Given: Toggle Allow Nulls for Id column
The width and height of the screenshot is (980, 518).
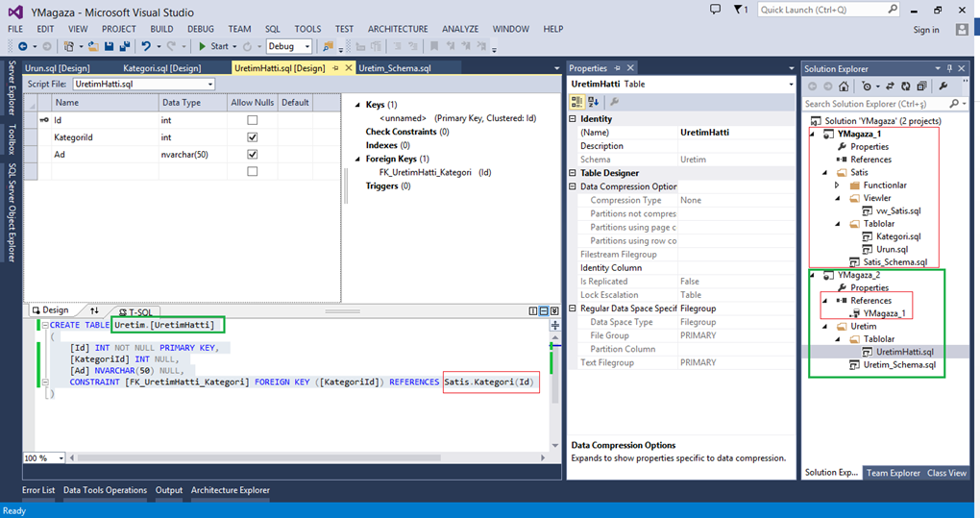Looking at the screenshot, I should pyautogui.click(x=253, y=120).
